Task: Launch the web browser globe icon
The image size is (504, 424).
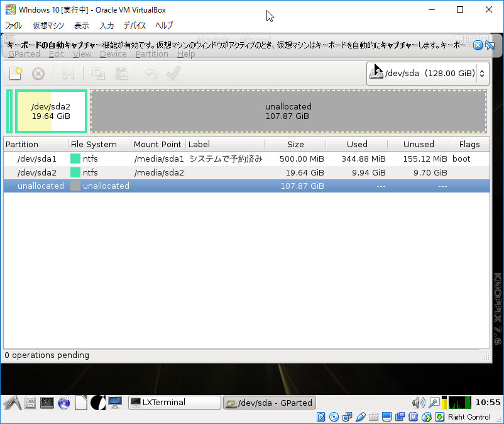Action: click(x=64, y=403)
